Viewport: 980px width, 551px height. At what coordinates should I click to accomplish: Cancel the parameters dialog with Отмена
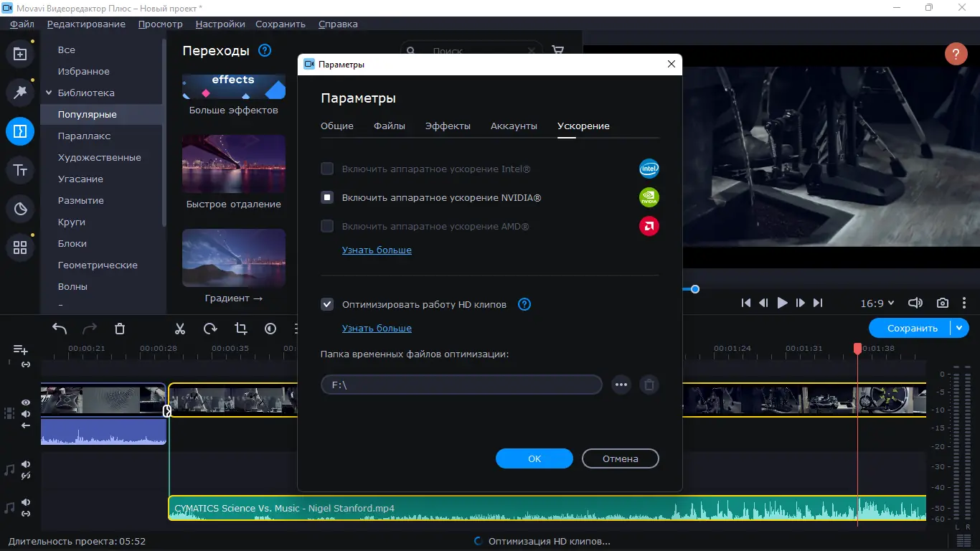pyautogui.click(x=621, y=458)
